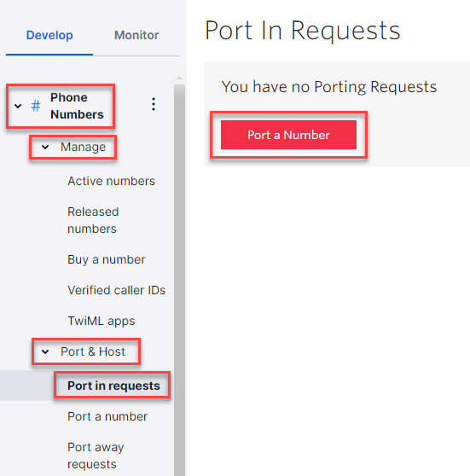Switch to the Monitor tab
Image resolution: width=470 pixels, height=476 pixels.
pos(136,35)
